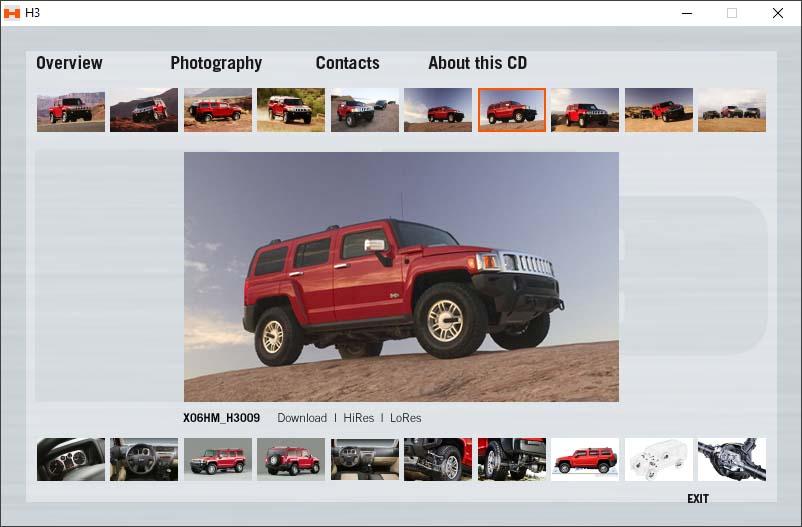Open the rear spare tire H3 thumbnail
Screen dimensions: 802x527
pyautogui.click(x=291, y=459)
